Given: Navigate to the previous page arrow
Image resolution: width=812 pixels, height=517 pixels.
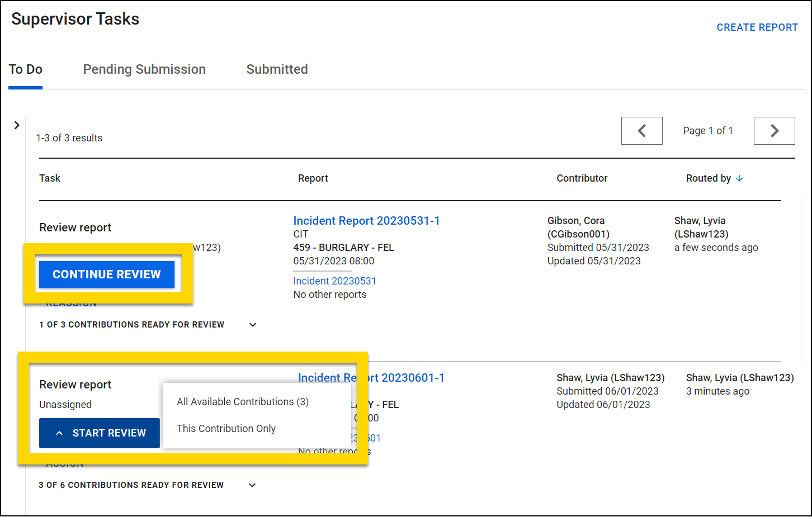Looking at the screenshot, I should pos(641,130).
